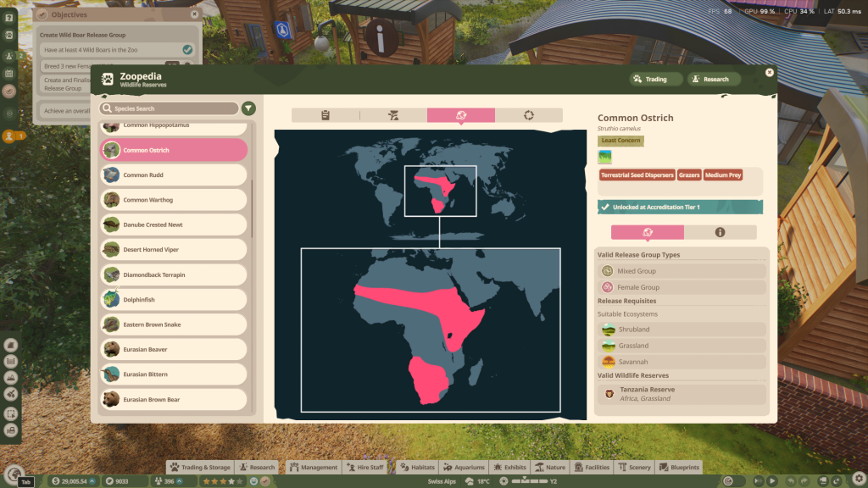Viewport: 868px width, 488px height.
Task: Open the research flask icon in left sidebar
Action: 8,56
